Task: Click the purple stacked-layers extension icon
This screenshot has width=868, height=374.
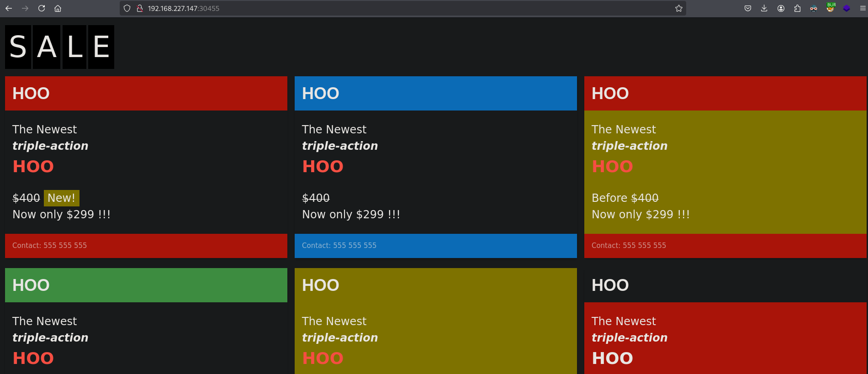Action: [847, 8]
